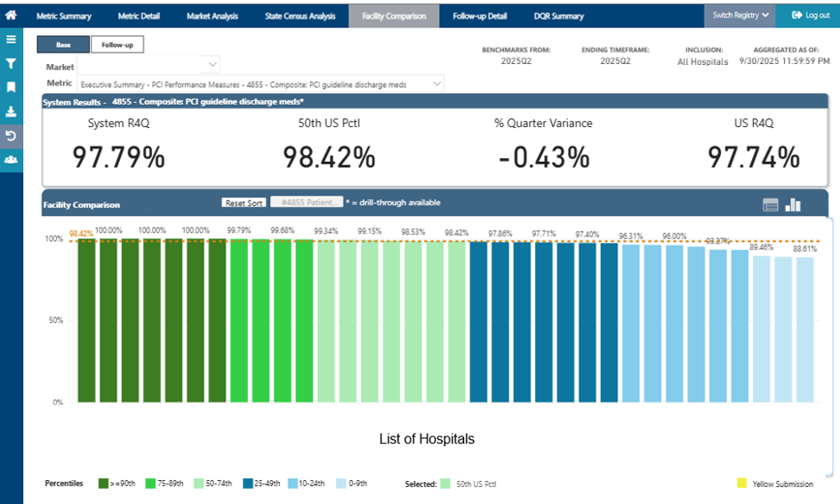840x504 pixels.
Task: Select the Base toggle button
Action: pyautogui.click(x=63, y=45)
